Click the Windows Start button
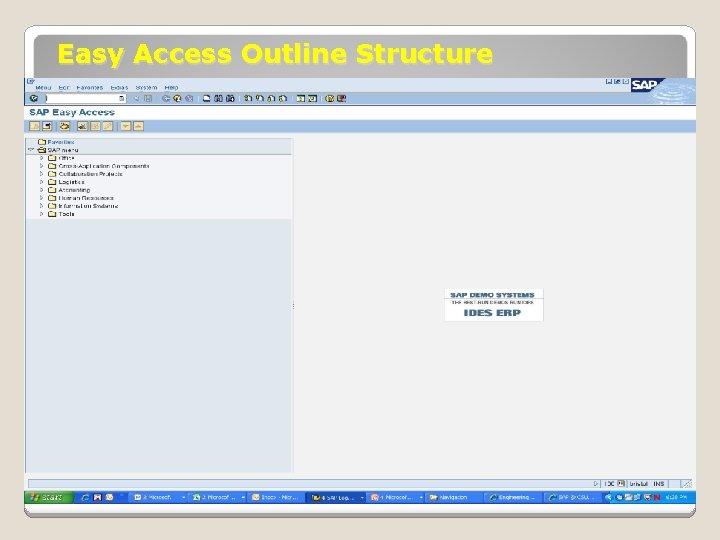The image size is (720, 540). point(49,497)
